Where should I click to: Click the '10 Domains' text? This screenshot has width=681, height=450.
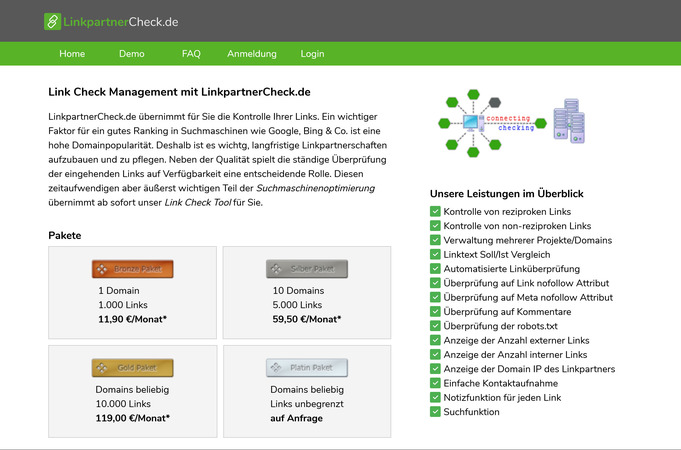298,291
